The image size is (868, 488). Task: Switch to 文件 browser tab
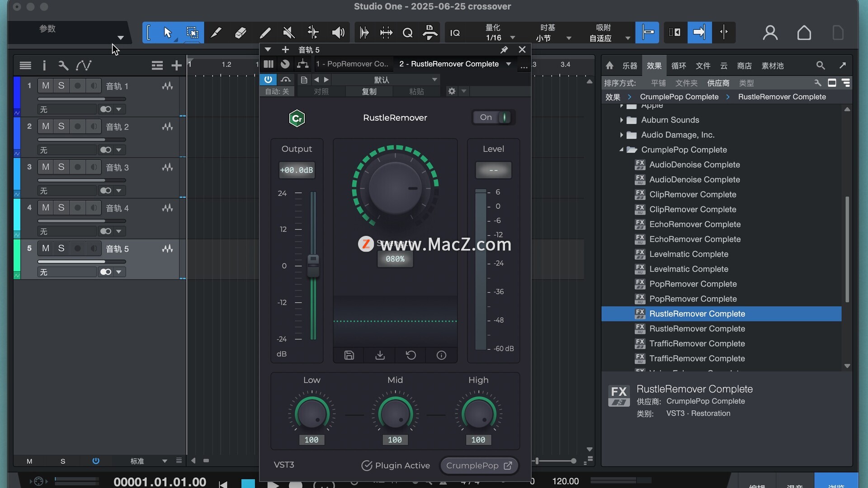tap(703, 66)
